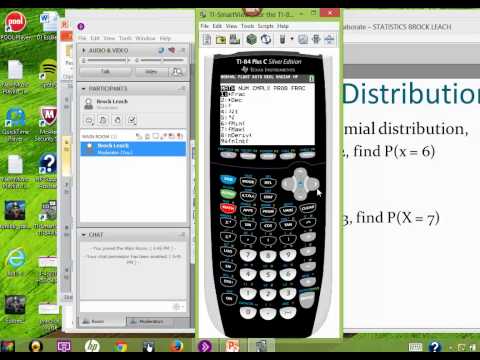Open Pool Player desktop icon
The image size is (480, 360).
pyautogui.click(x=15, y=26)
